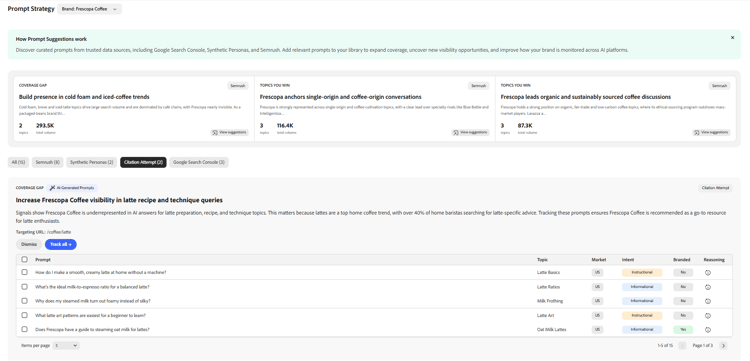
Task: Click the Targeting URL /coffee/latte text
Action: [x=44, y=232]
